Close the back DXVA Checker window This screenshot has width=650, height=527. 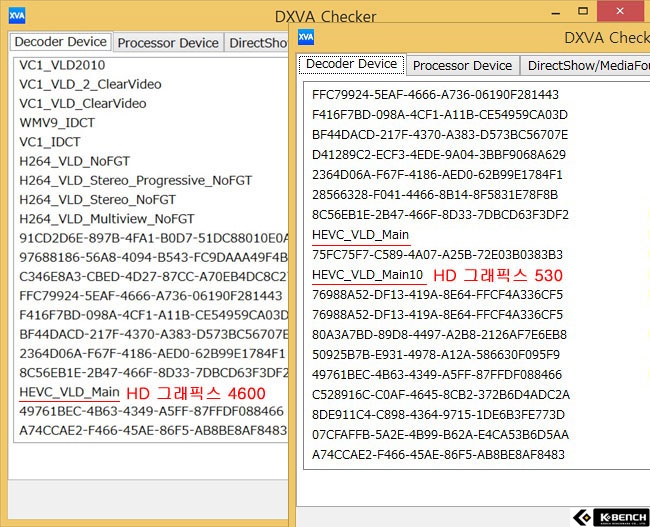click(620, 11)
